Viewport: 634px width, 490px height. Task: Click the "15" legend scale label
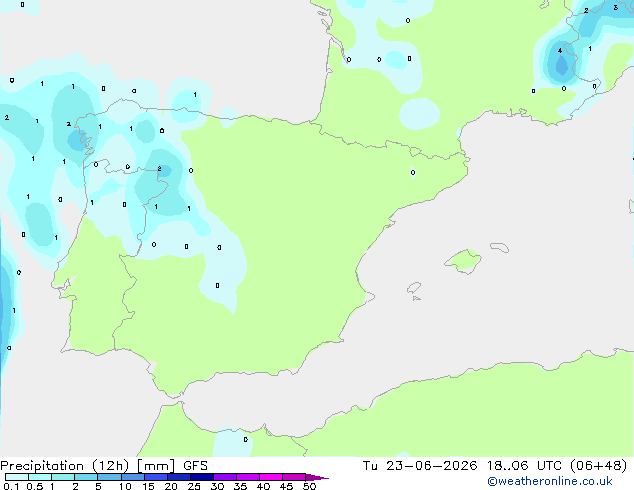(x=148, y=486)
